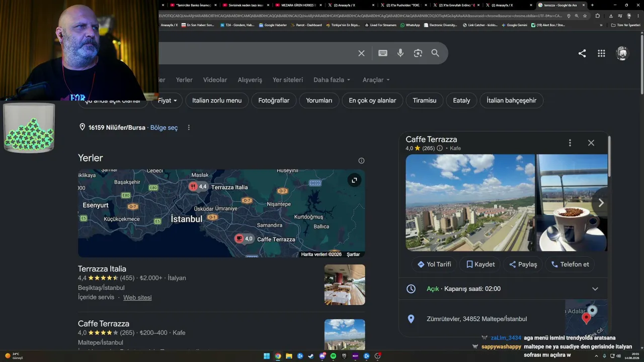Show next photo in Caffe Terrazza gallery
The height and width of the screenshot is (362, 644).
click(601, 203)
